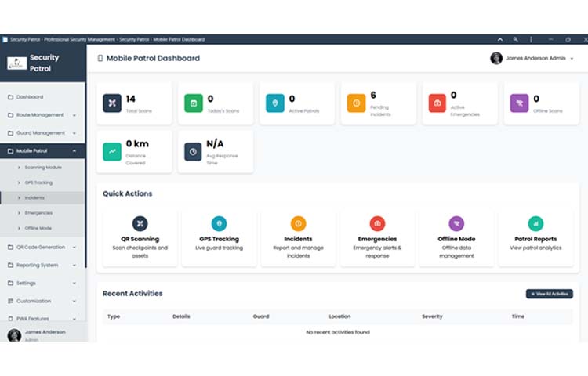Click the Pending Incidents stat icon
The width and height of the screenshot is (588, 376).
pos(356,103)
